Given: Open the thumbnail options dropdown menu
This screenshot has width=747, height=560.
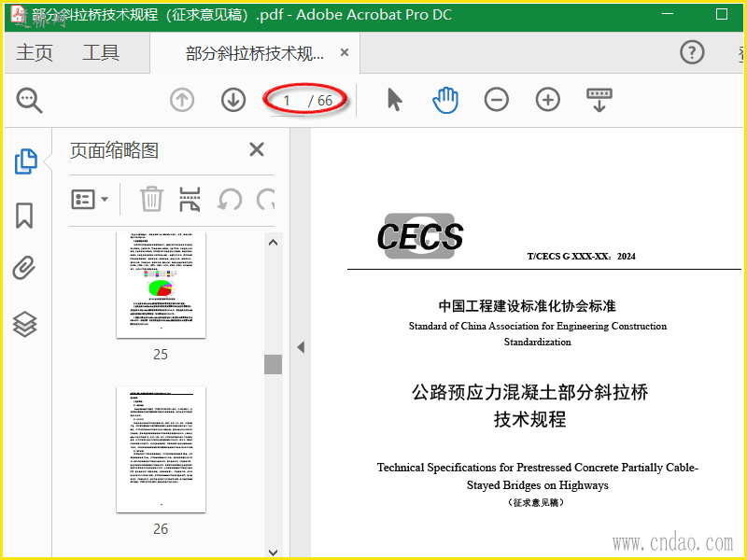Looking at the screenshot, I should pyautogui.click(x=90, y=200).
